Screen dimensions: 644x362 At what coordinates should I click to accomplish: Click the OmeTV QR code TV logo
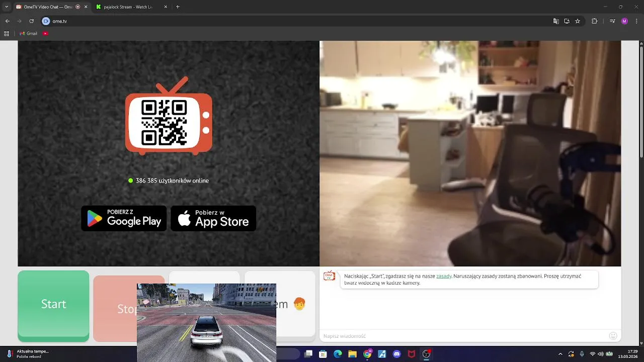[169, 116]
